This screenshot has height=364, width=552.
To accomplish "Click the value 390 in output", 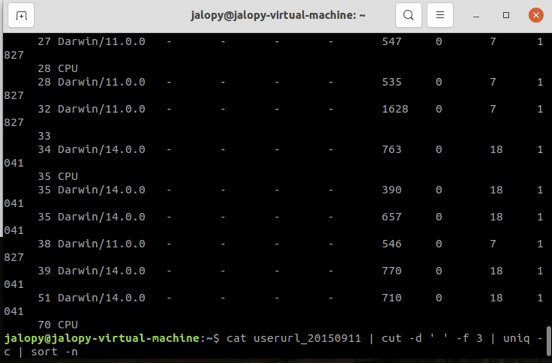I will 391,190.
